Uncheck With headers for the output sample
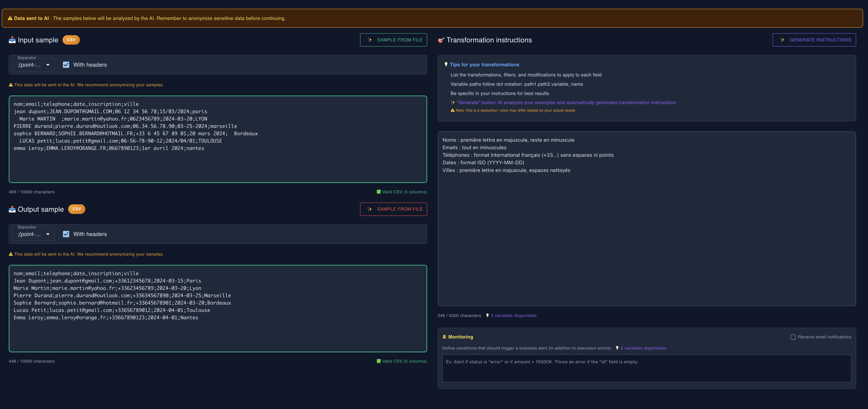The image size is (868, 409). [x=66, y=234]
